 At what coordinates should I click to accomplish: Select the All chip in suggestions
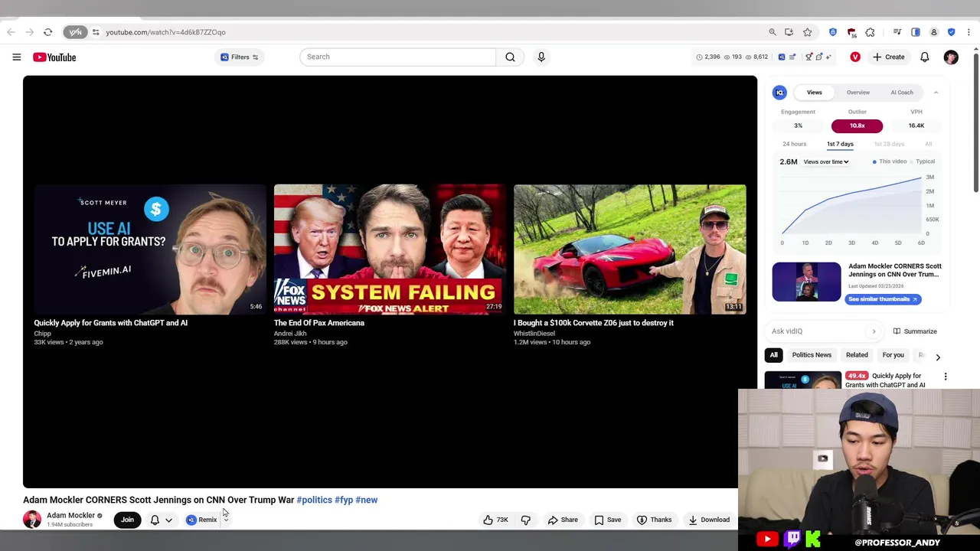(773, 355)
